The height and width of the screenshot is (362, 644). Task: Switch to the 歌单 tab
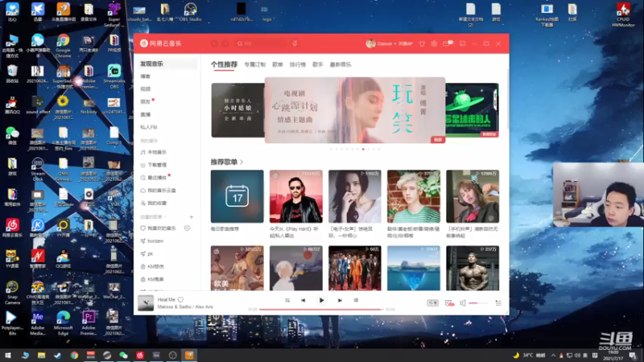278,64
